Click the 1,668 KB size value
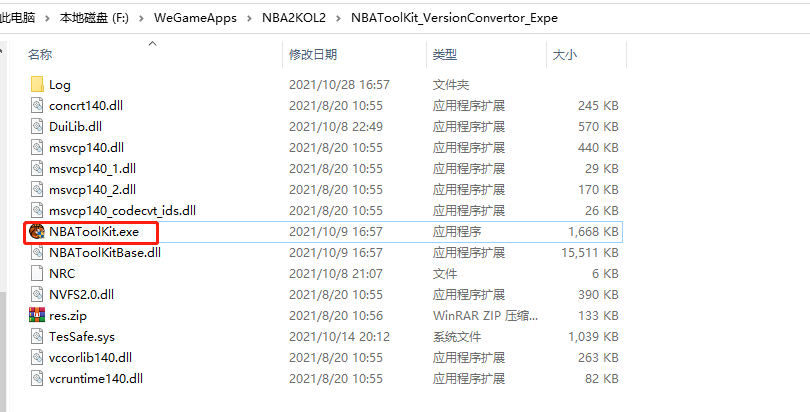 tap(593, 232)
